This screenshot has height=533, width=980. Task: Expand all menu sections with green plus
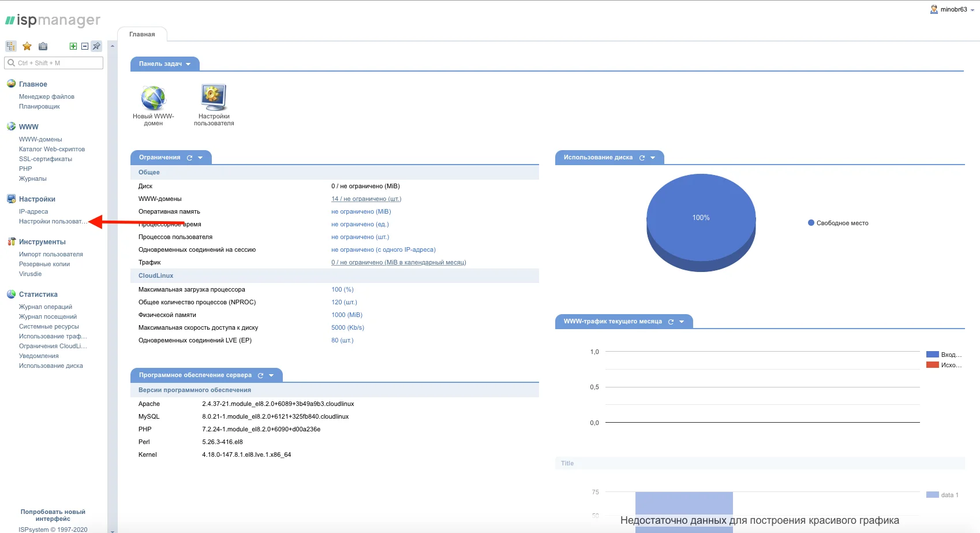73,46
